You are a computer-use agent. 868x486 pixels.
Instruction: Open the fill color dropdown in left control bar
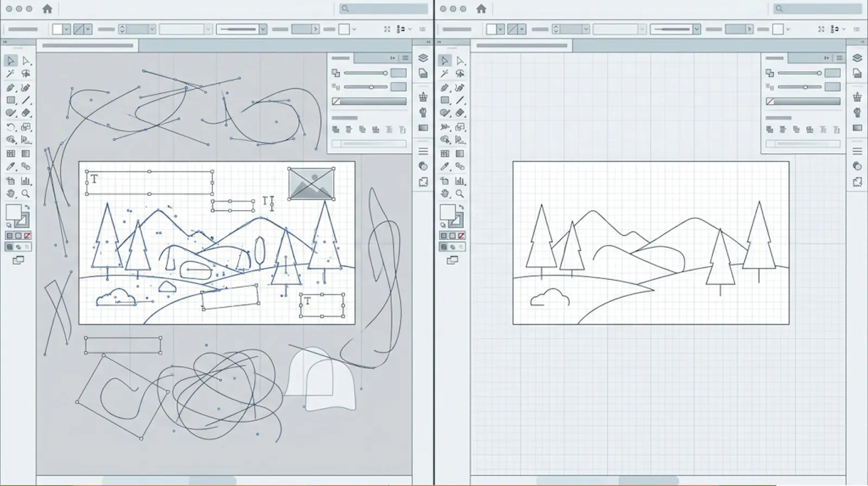[x=66, y=29]
